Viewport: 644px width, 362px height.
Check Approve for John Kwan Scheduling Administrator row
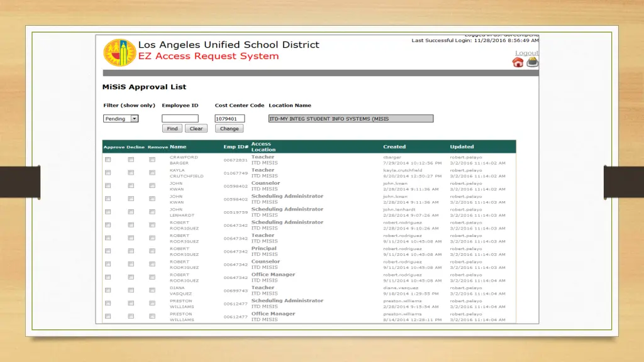[x=108, y=199]
